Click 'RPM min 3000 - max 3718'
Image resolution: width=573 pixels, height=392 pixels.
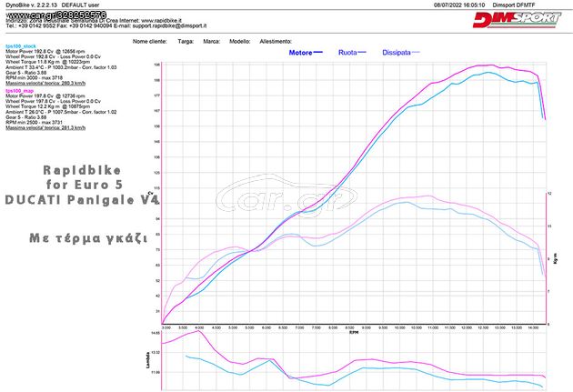(x=34, y=78)
